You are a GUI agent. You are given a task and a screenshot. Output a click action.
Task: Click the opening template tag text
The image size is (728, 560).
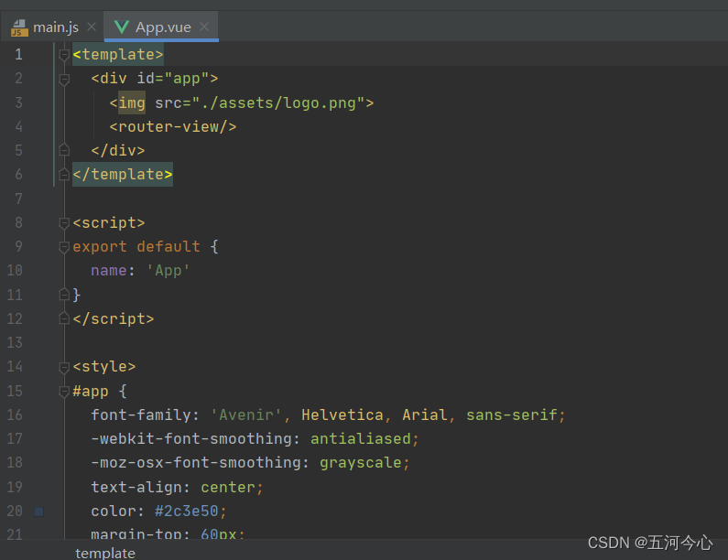click(x=118, y=54)
